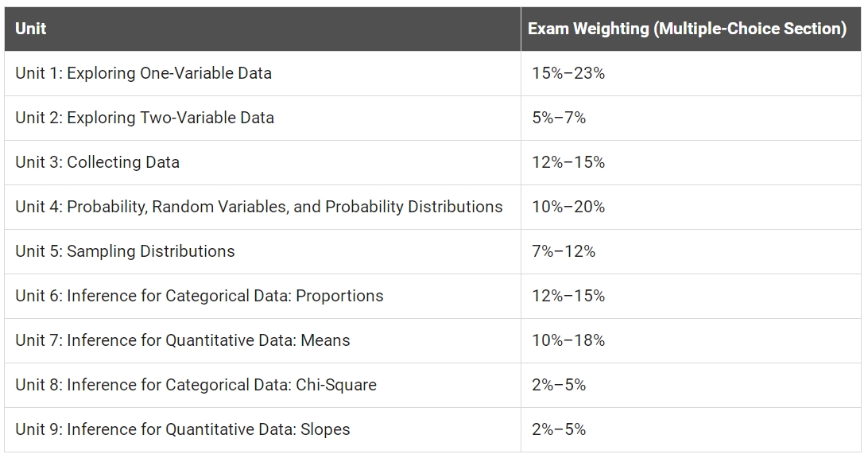
Task: Click the 10%–20% weighting cell
Action: tap(691, 207)
